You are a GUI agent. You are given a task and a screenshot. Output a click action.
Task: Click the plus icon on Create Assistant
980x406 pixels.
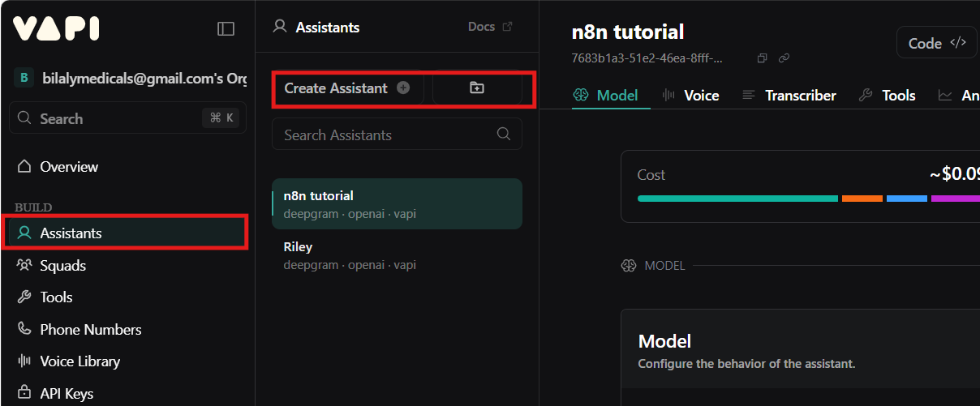click(403, 88)
